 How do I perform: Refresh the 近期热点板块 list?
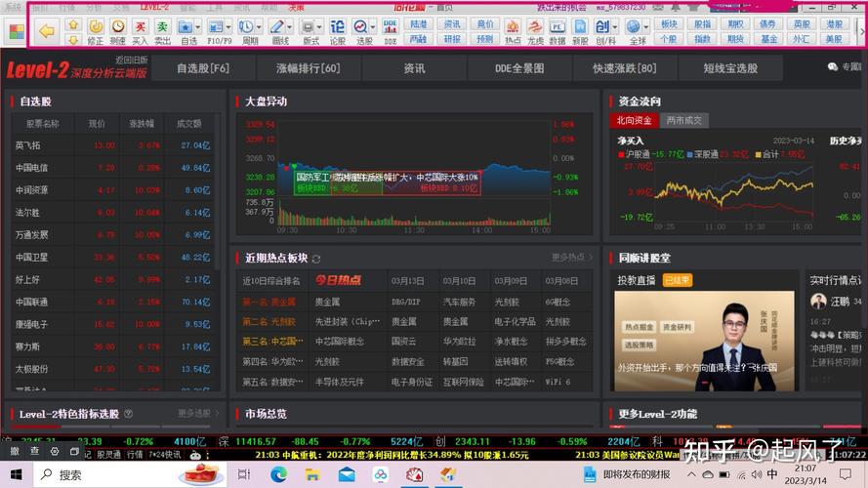click(x=316, y=259)
